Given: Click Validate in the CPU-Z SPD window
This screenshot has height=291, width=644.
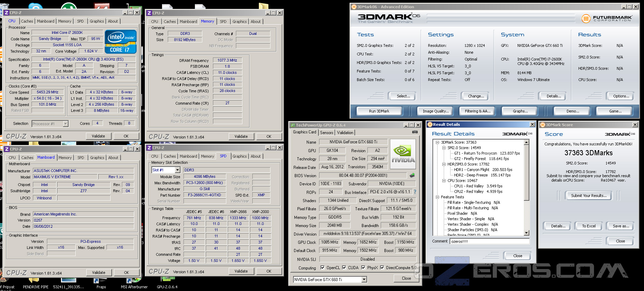Looking at the screenshot, I should point(241,272).
